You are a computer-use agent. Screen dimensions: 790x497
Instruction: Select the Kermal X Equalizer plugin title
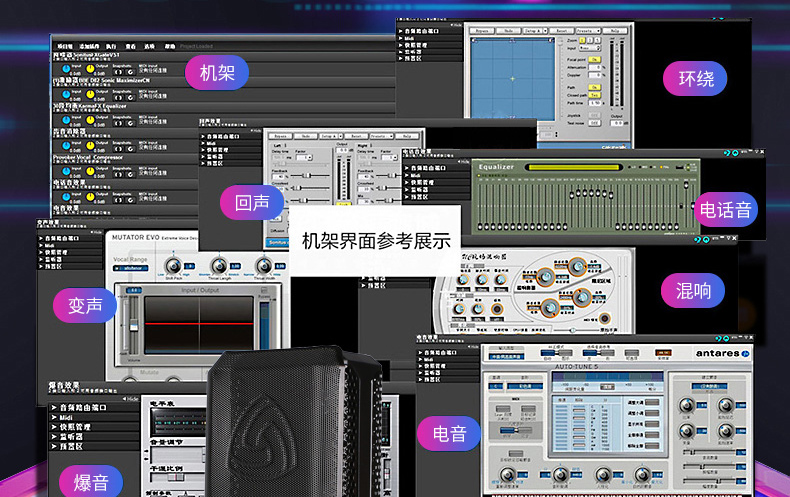(x=90, y=106)
